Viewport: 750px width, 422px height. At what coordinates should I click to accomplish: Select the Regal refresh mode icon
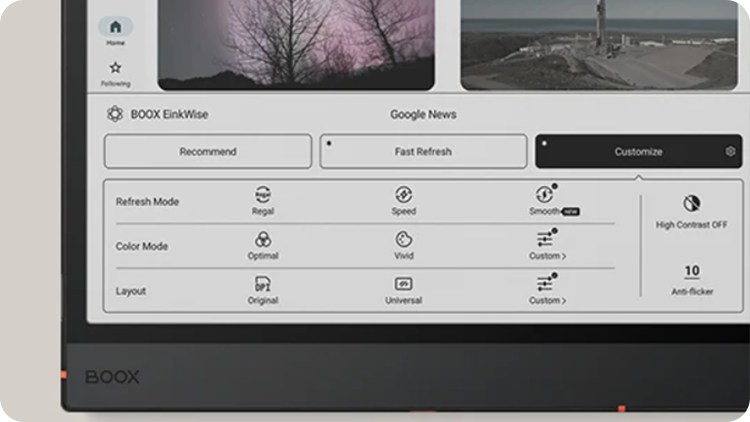click(263, 195)
